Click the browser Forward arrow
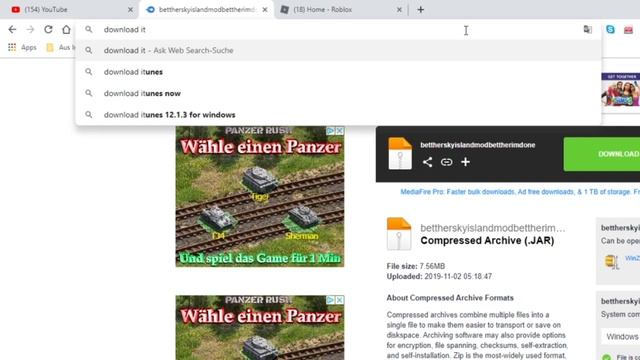The height and width of the screenshot is (360, 640). point(30,29)
